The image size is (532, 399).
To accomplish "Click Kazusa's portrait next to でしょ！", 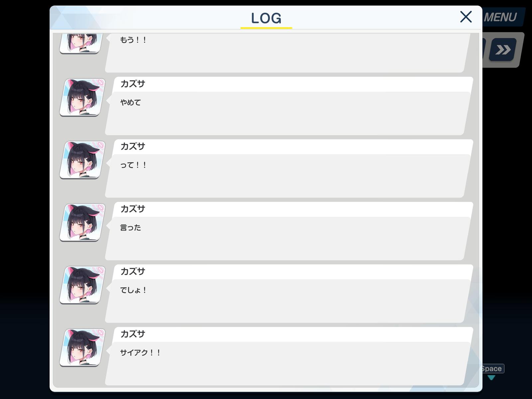I will pos(82,285).
